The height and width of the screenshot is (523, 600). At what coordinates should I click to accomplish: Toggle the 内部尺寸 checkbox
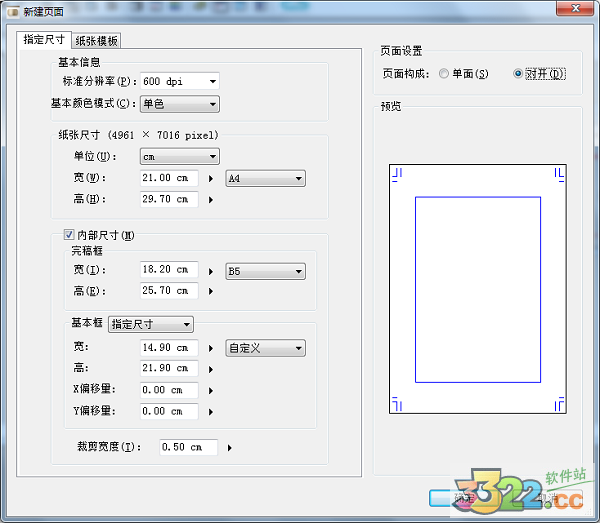pos(69,235)
